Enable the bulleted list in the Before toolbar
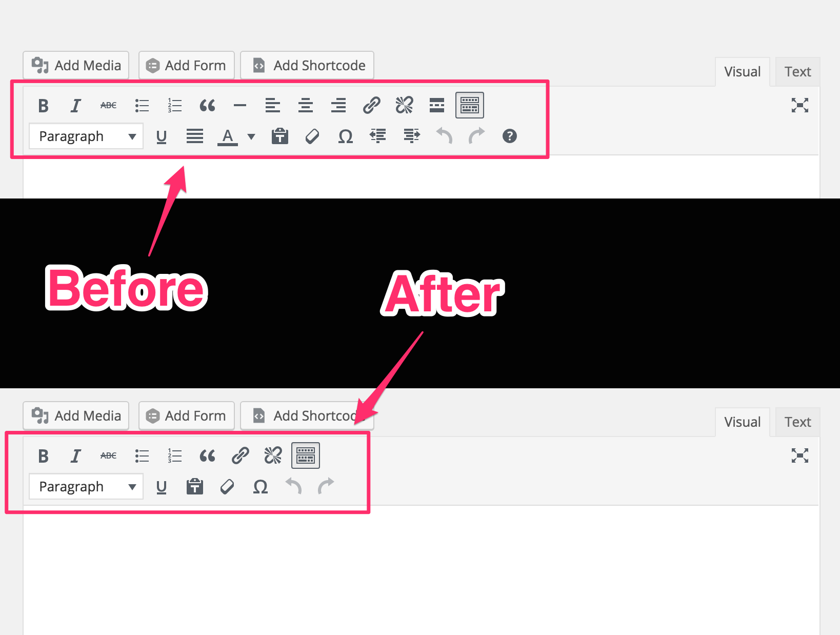Viewport: 840px width, 635px height. (x=142, y=105)
